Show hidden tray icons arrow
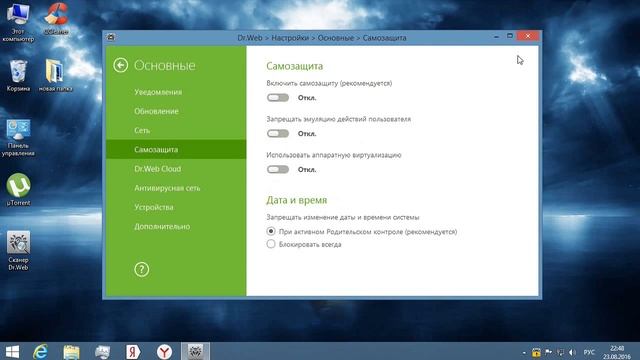This screenshot has width=640, height=360. pyautogui.click(x=524, y=353)
